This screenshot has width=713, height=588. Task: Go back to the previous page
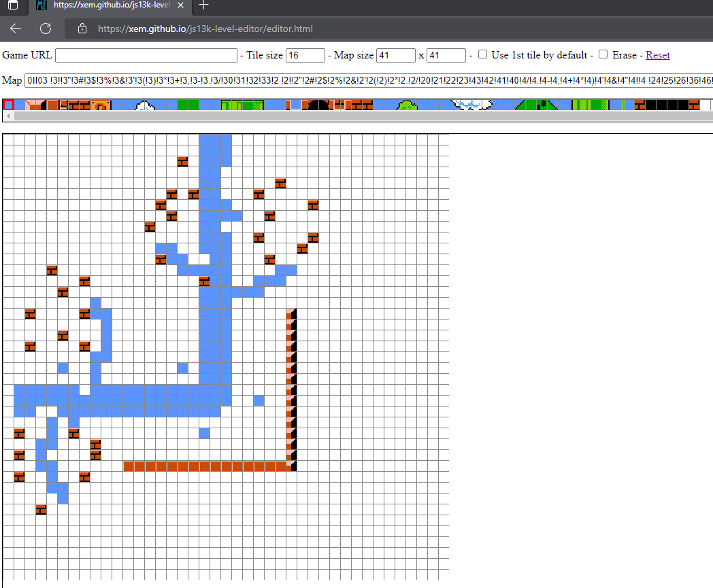tap(16, 29)
